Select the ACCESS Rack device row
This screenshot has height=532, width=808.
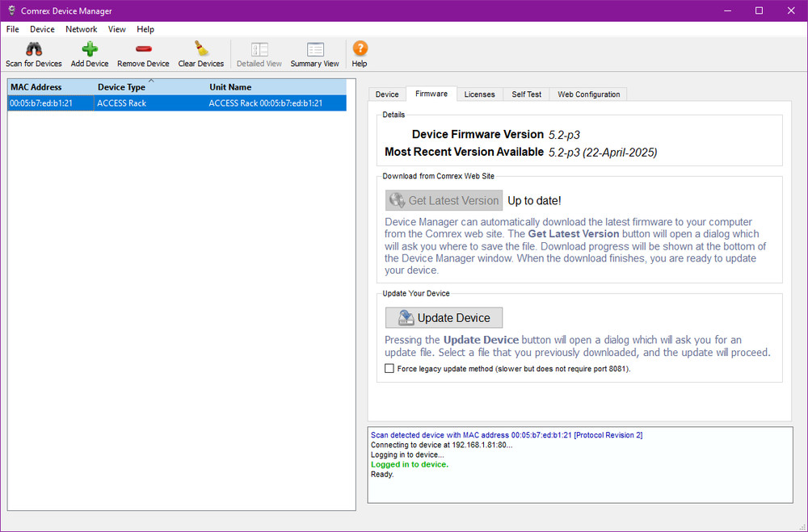177,103
